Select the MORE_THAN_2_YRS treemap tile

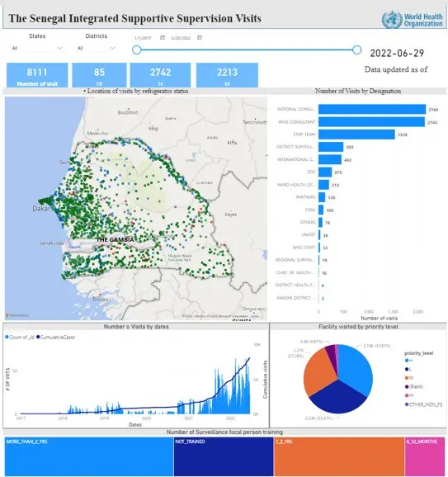pyautogui.click(x=89, y=456)
